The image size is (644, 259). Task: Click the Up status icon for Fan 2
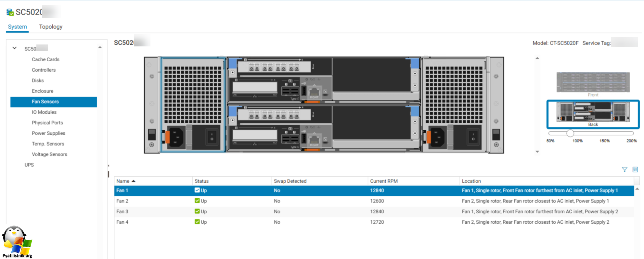(x=197, y=201)
